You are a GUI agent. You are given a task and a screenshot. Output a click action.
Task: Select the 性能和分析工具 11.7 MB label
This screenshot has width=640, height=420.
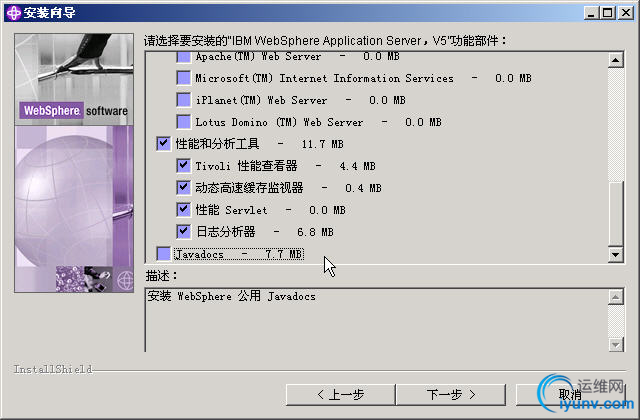click(259, 144)
